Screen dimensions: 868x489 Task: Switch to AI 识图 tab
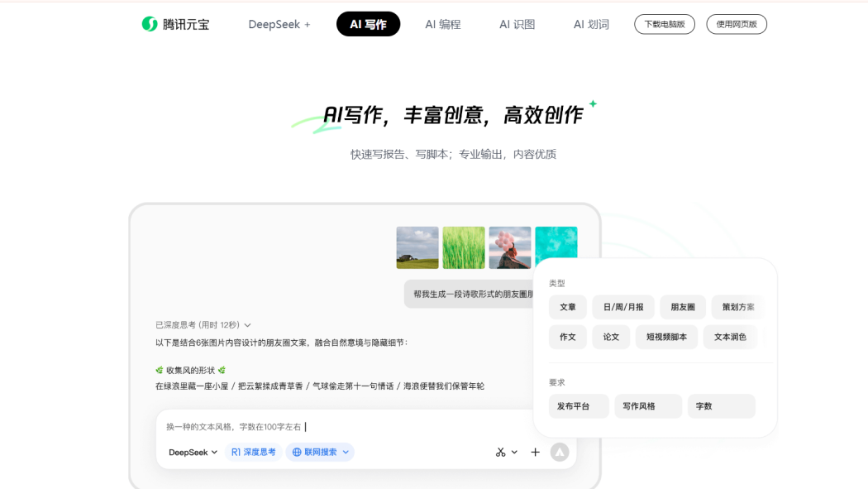(x=517, y=24)
